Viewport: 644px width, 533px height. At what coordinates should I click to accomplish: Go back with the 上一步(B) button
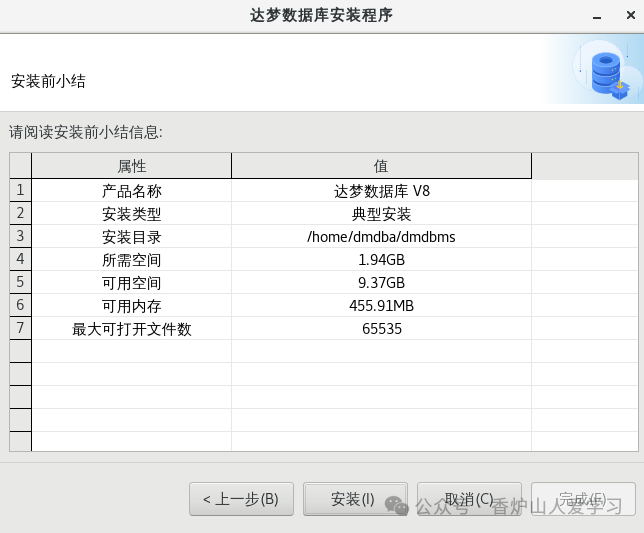(x=241, y=499)
